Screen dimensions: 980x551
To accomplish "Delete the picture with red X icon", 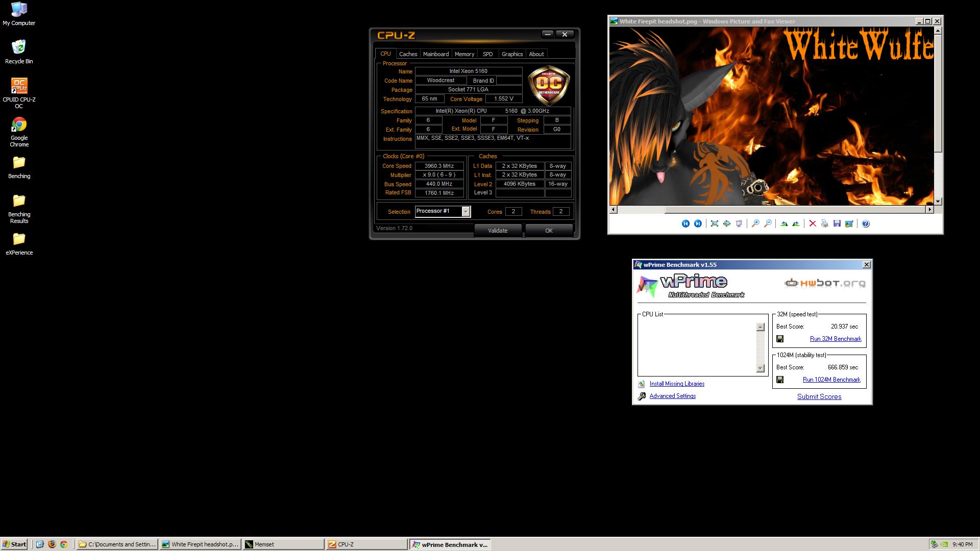I will [x=813, y=223].
